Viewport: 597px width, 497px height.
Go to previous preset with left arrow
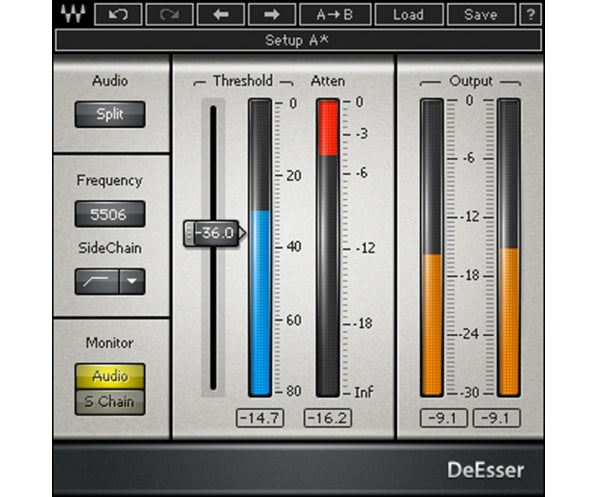[x=221, y=14]
